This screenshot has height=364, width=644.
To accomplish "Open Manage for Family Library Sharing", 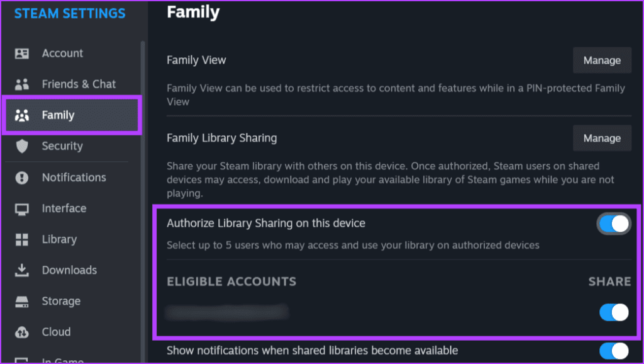I will click(x=602, y=138).
